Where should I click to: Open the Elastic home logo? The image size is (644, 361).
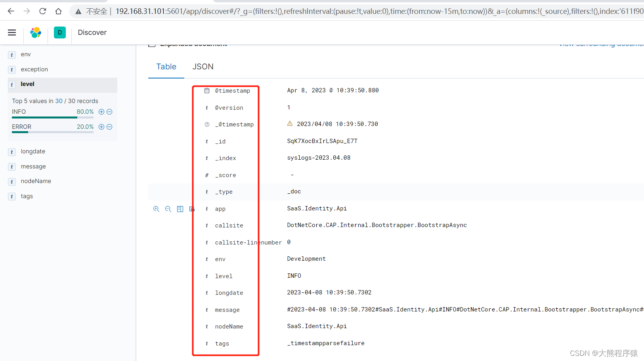(x=36, y=32)
